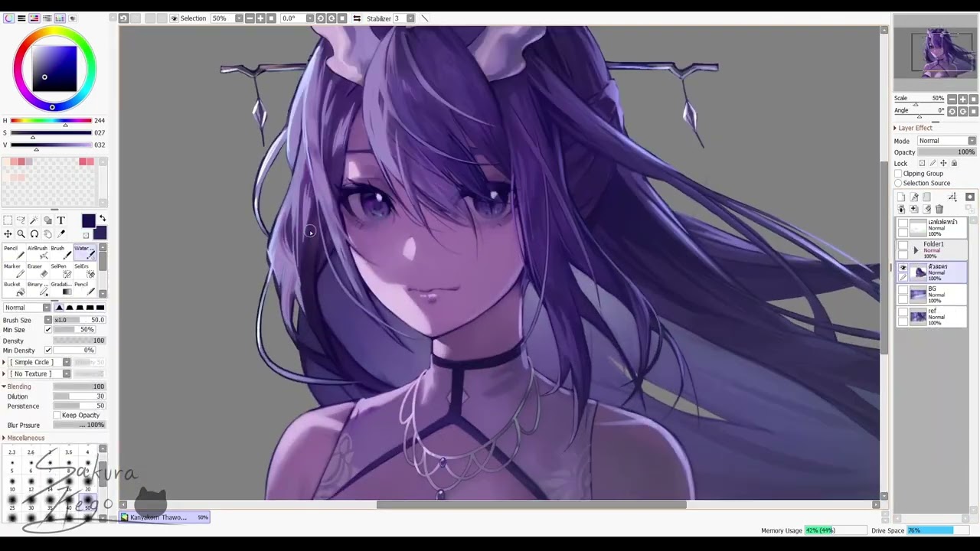Image resolution: width=980 pixels, height=551 pixels.
Task: Choose the Gradation tool
Action: 60,289
